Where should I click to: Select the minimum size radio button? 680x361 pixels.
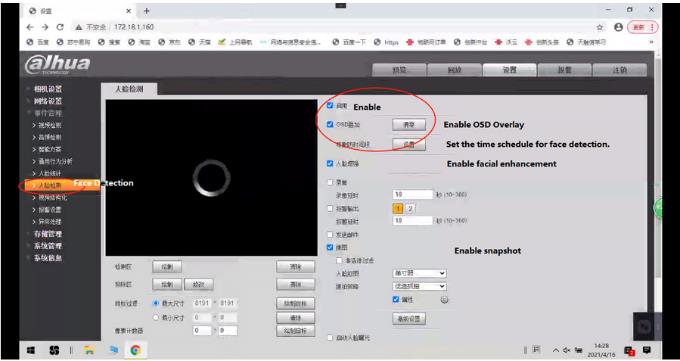157,318
